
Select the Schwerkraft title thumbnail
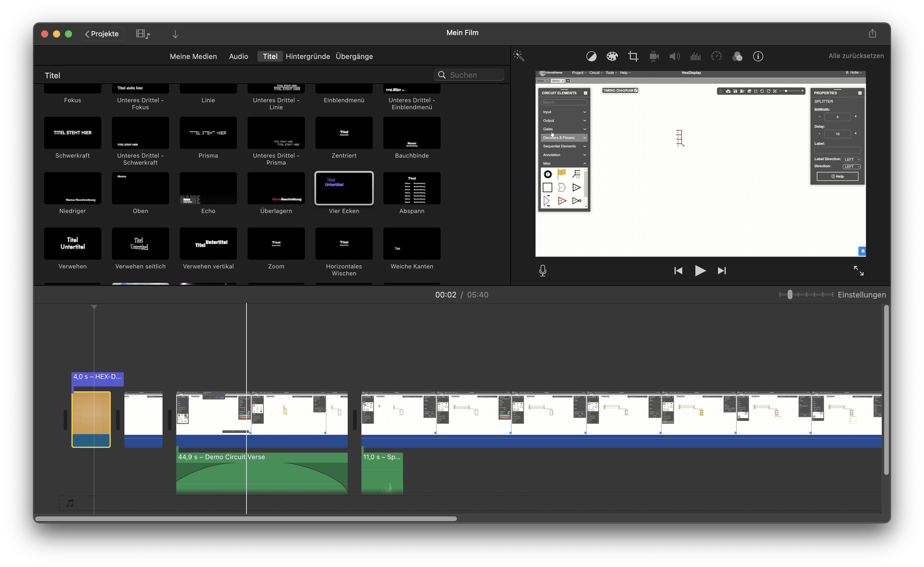(x=72, y=133)
